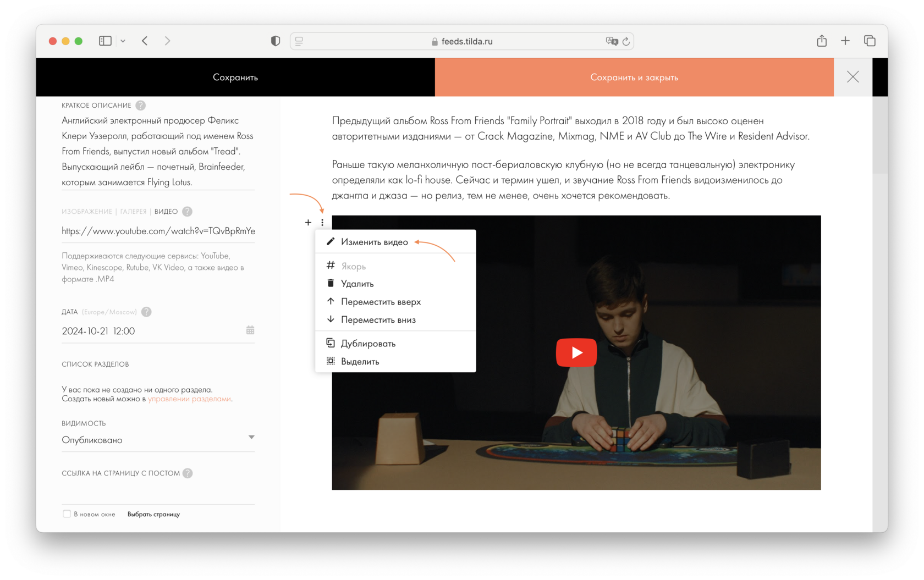The height and width of the screenshot is (580, 924).
Task: Choose Изменить видео from the block menu
Action: [x=395, y=242]
